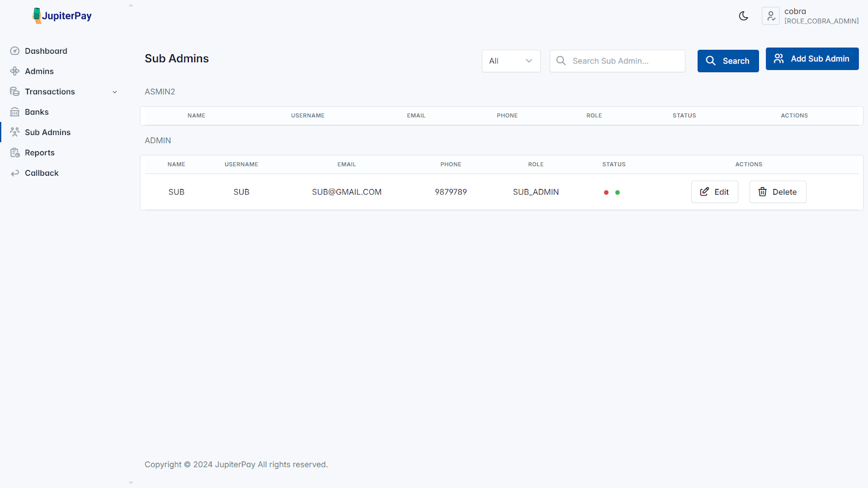Image resolution: width=868 pixels, height=488 pixels.
Task: Click the phone number 9879789
Action: (451, 192)
